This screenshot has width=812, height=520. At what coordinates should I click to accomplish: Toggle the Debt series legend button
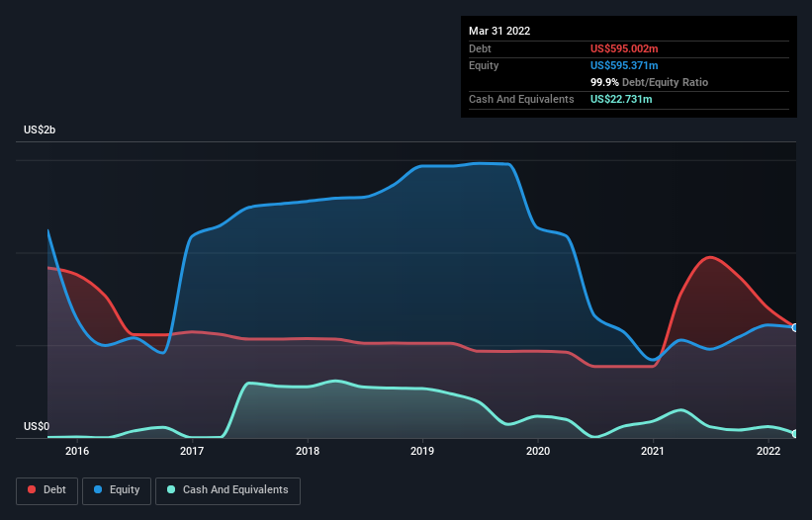tap(47, 490)
